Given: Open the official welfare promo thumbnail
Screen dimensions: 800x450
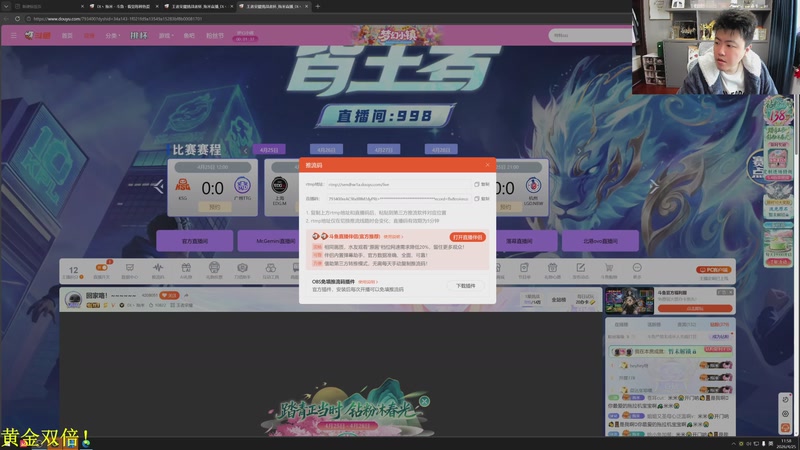Looking at the screenshot, I should pyautogui.click(x=629, y=301).
